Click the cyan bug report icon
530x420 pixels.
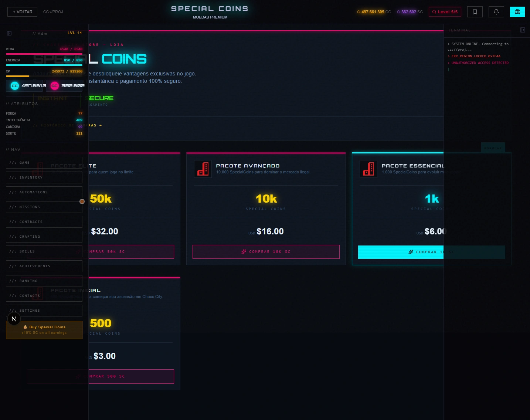point(517,12)
